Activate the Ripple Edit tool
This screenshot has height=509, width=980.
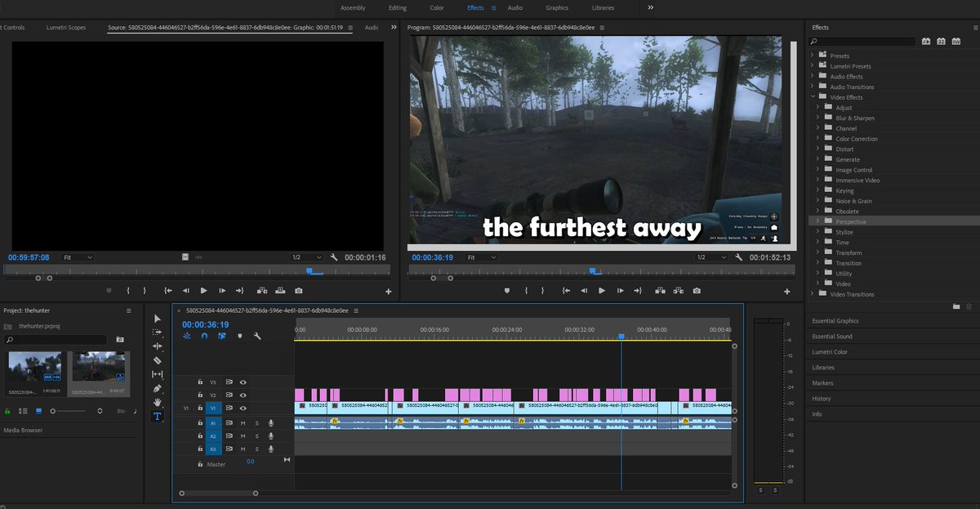coord(158,346)
